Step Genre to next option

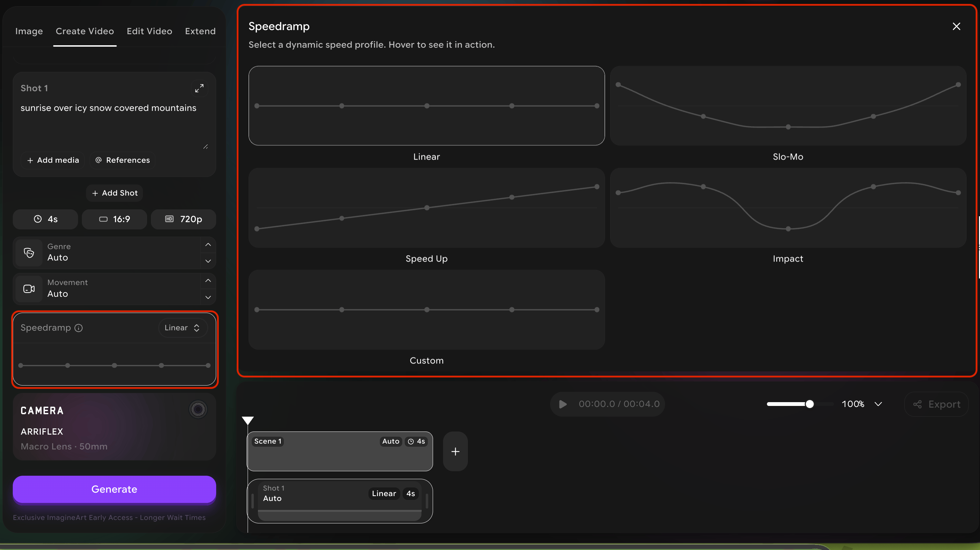[208, 261]
